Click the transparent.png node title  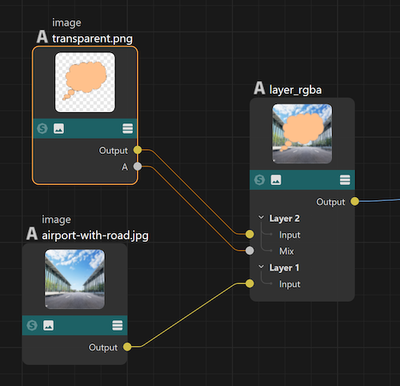(92, 39)
